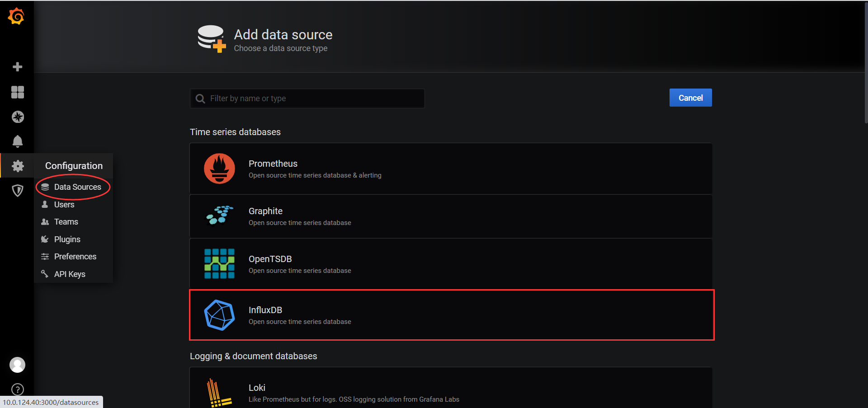This screenshot has height=408, width=868.
Task: Select Data Sources in Configuration menu
Action: click(77, 187)
